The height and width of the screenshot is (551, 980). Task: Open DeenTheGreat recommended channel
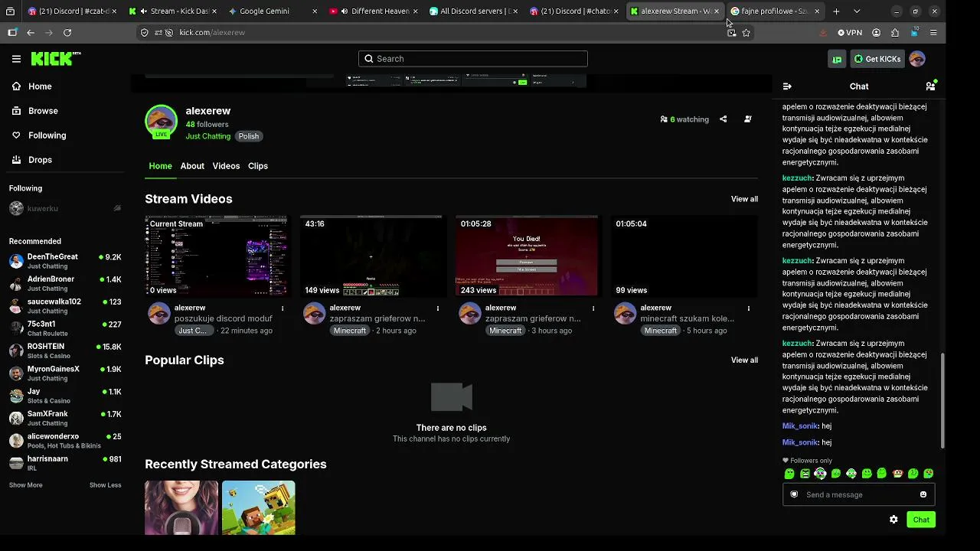65,261
